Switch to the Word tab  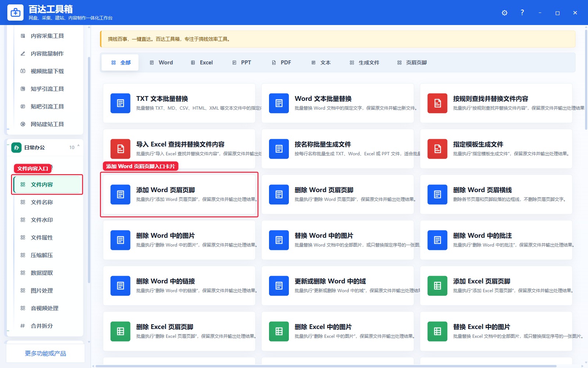[161, 63]
